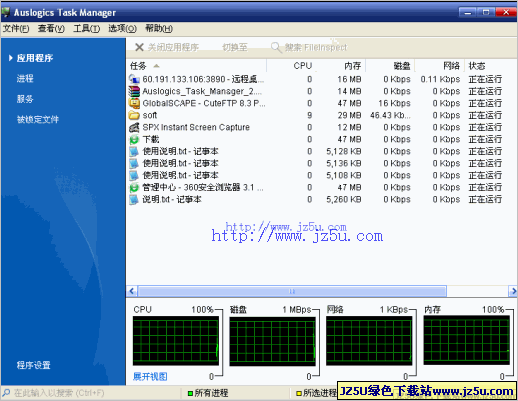Open the 查看(V) menu
This screenshot has height=401, width=518.
[x=51, y=29]
